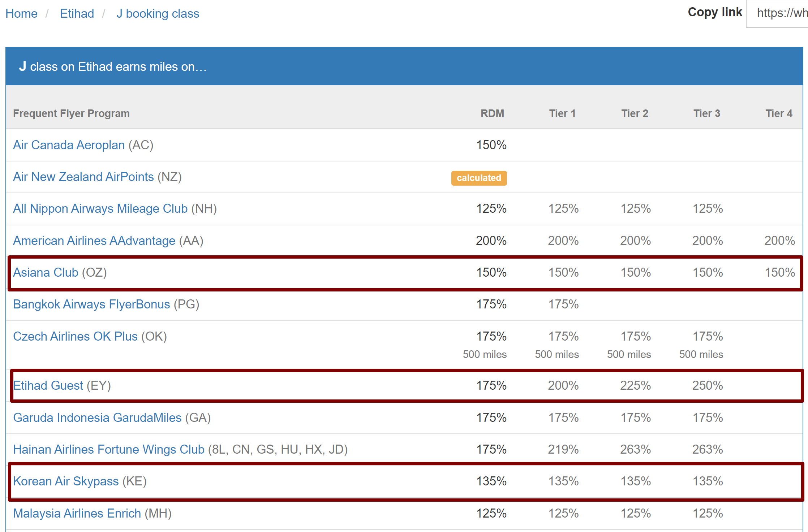Image resolution: width=808 pixels, height=532 pixels.
Task: Select Etihad Guest 225% Tier 2 value
Action: pos(636,385)
